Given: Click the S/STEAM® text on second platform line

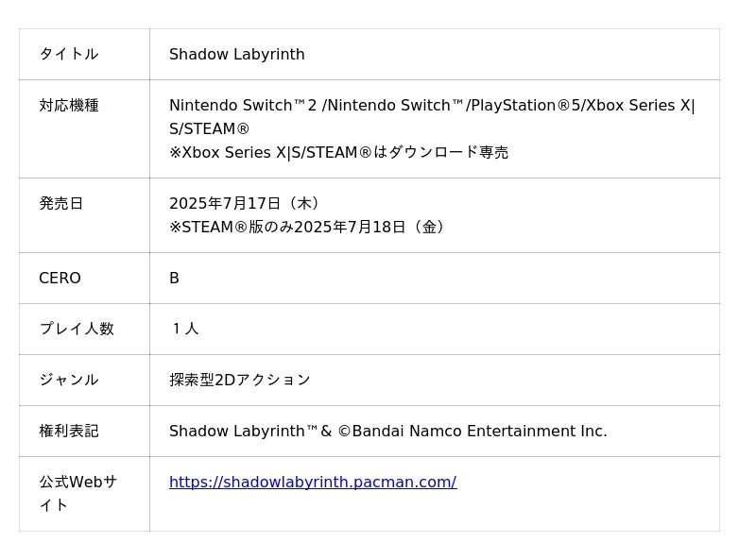Looking at the screenshot, I should pyautogui.click(x=209, y=129).
